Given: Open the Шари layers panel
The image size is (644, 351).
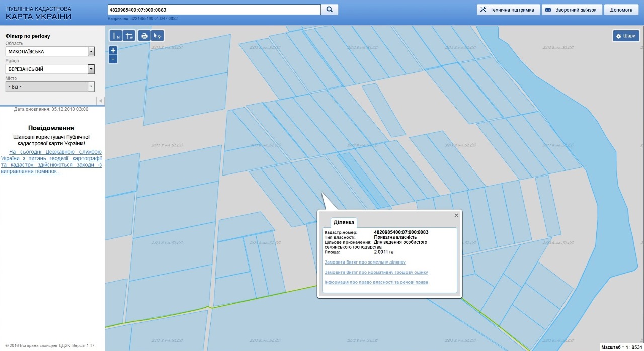Looking at the screenshot, I should point(625,36).
